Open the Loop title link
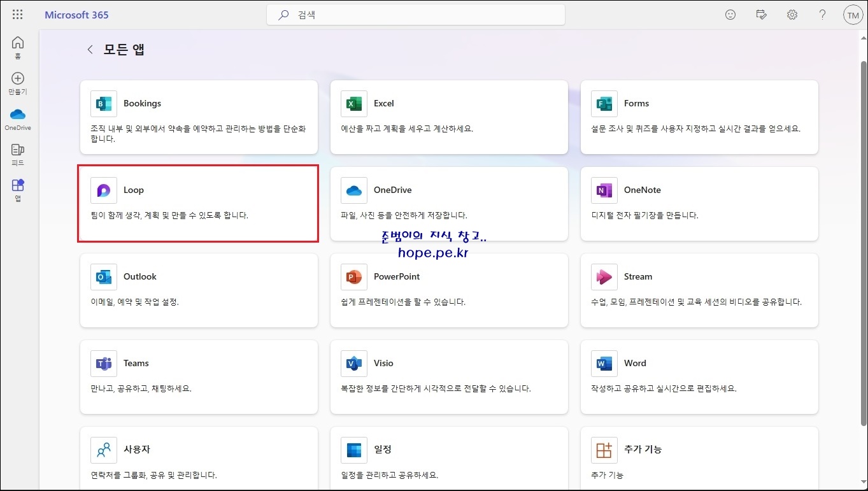 click(134, 190)
